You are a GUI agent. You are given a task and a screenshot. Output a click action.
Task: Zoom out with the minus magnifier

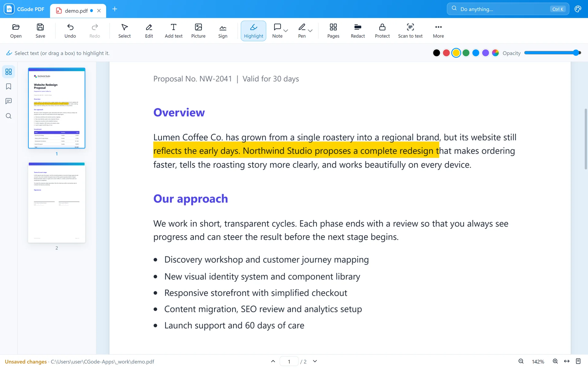click(x=521, y=361)
